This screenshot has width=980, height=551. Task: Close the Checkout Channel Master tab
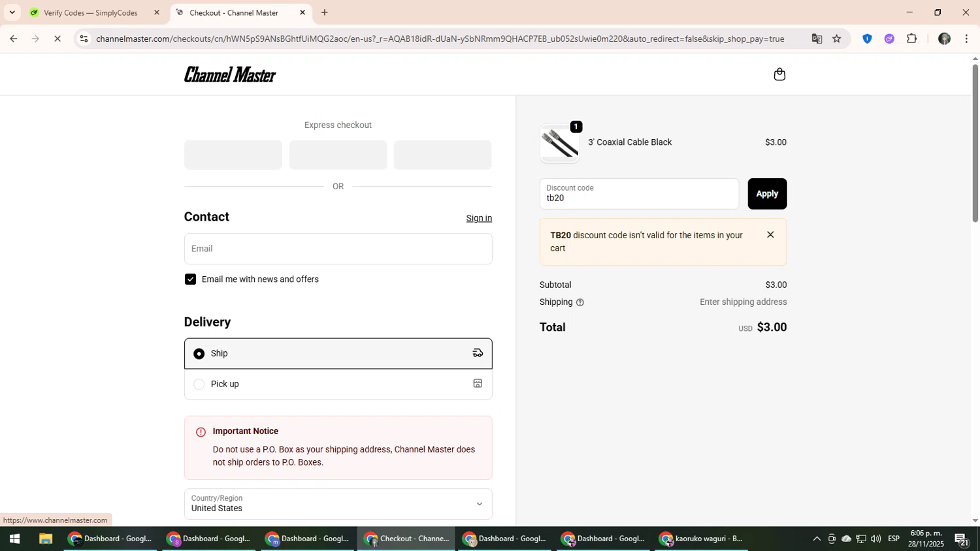pos(302,12)
